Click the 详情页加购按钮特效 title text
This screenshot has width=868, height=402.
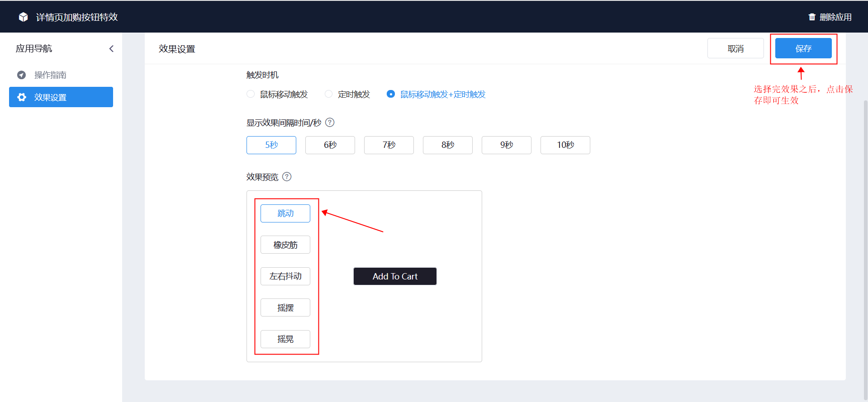pyautogui.click(x=77, y=17)
